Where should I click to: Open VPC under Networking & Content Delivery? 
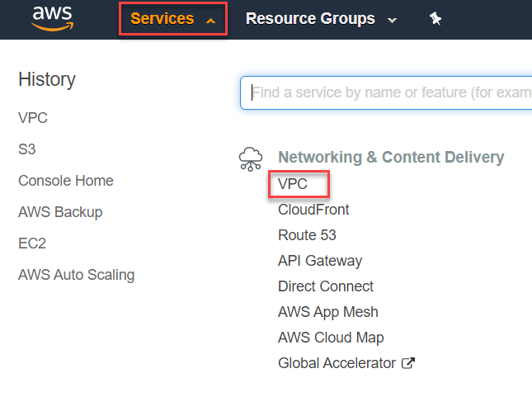click(293, 184)
